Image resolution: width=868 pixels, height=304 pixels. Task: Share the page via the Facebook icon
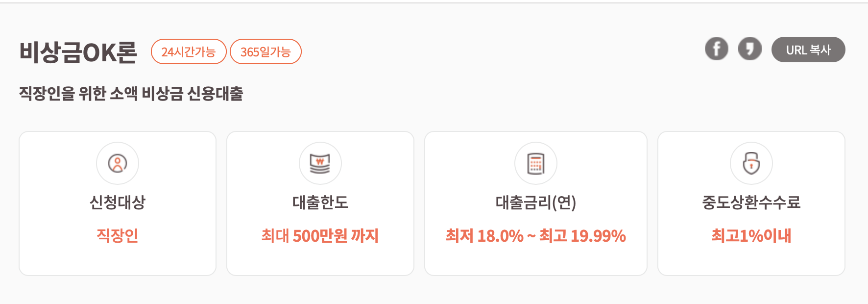coord(717,49)
